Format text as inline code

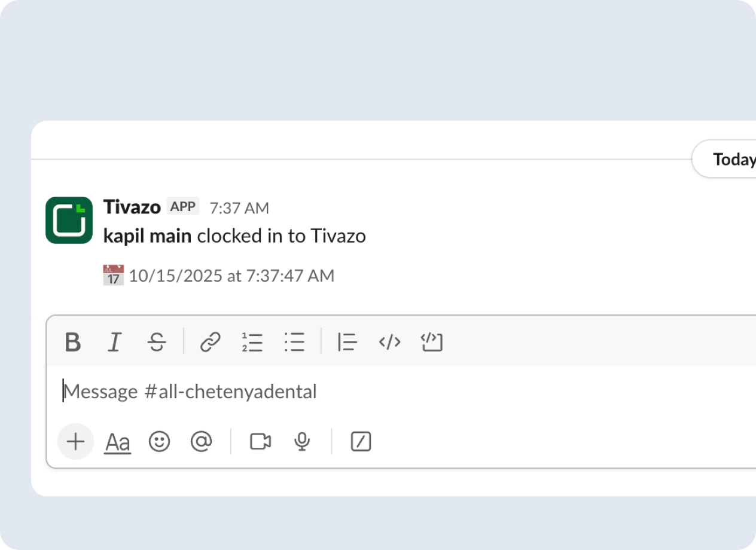pyautogui.click(x=389, y=343)
